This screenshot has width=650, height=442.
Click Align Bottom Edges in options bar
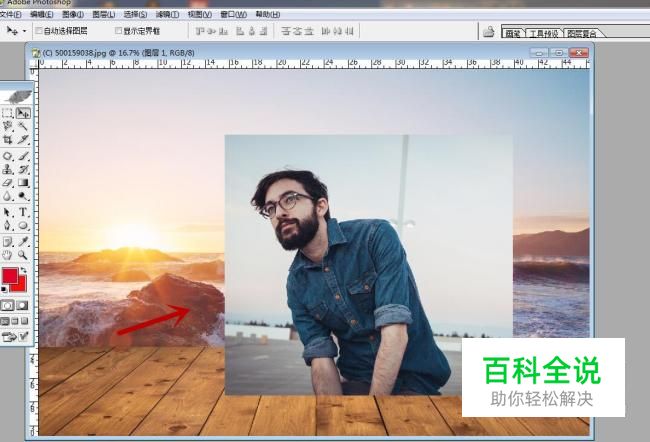click(x=223, y=31)
